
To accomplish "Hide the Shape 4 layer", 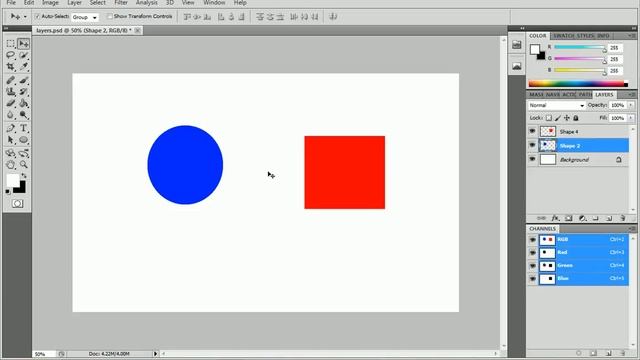I will click(x=532, y=131).
